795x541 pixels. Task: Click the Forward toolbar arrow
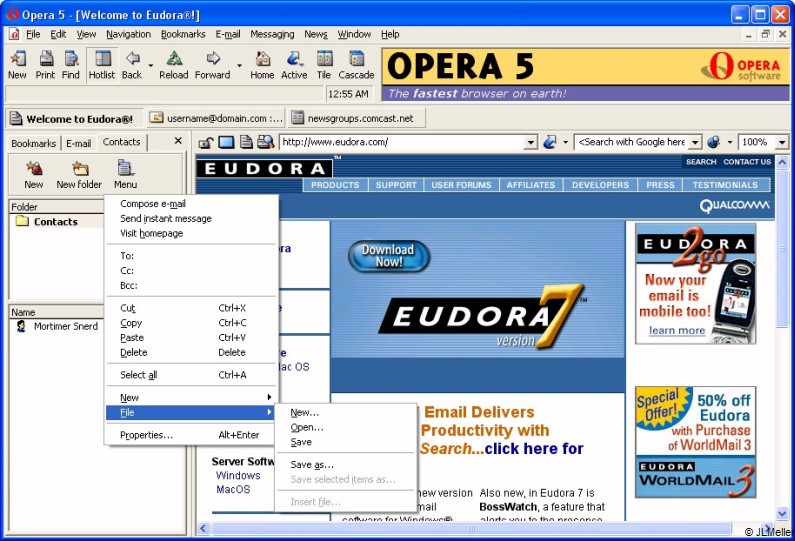212,65
